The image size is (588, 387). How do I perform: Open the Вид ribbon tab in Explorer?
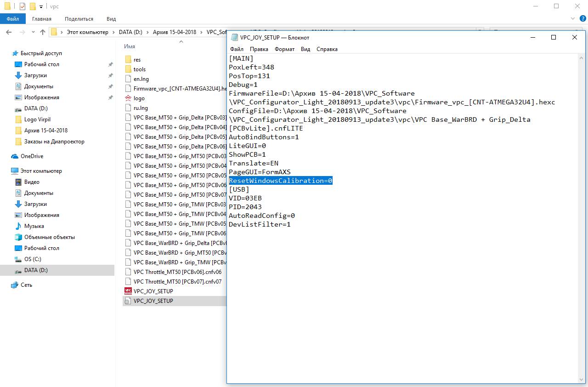[111, 19]
